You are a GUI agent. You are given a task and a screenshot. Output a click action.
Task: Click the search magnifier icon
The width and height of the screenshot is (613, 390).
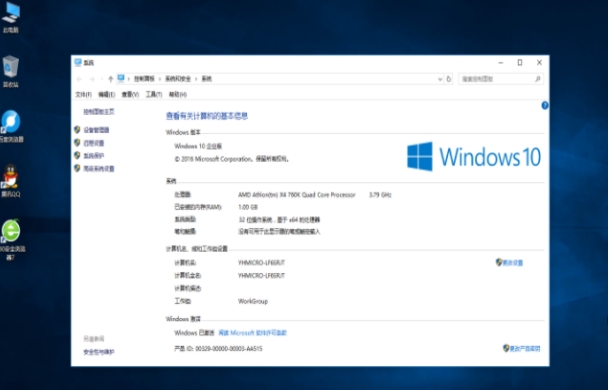(x=538, y=79)
